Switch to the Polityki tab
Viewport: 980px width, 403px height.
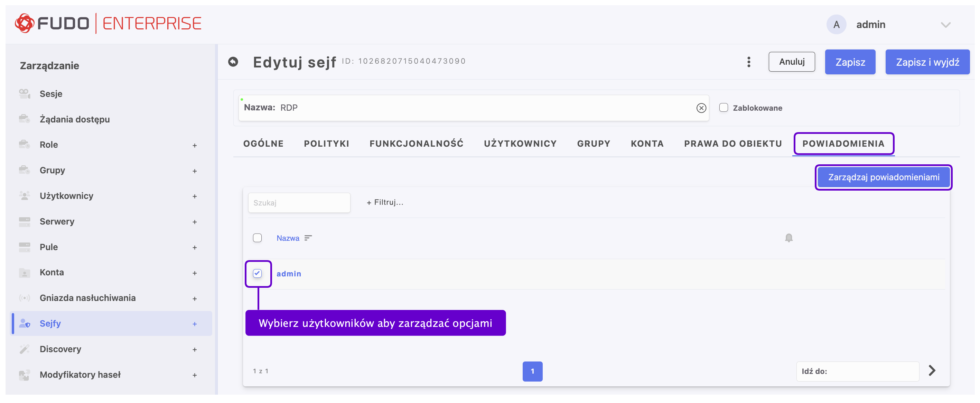(x=326, y=144)
